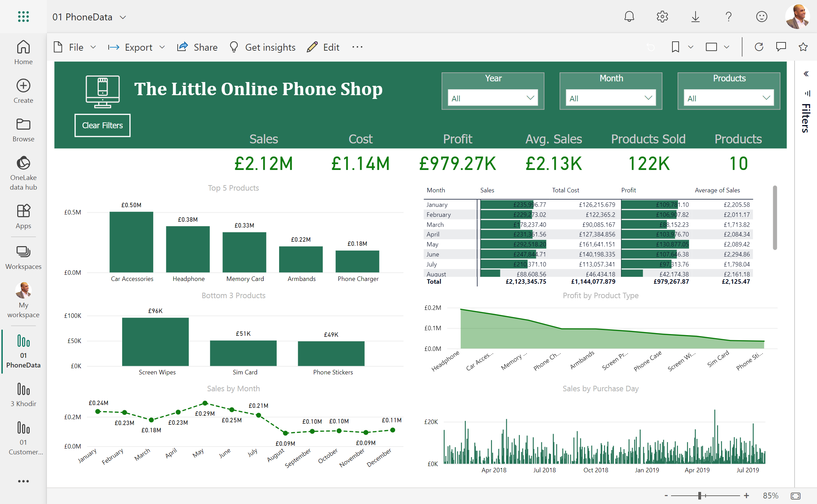Screen dimensions: 817x504
Task: Expand bookmark dropdown arrow
Action: tap(690, 47)
